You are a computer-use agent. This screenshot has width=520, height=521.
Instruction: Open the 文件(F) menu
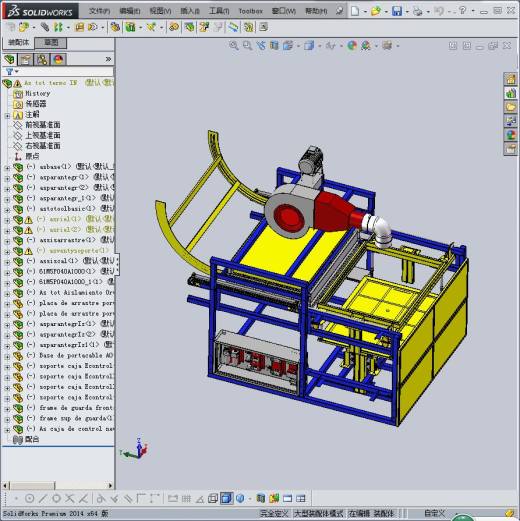(99, 11)
